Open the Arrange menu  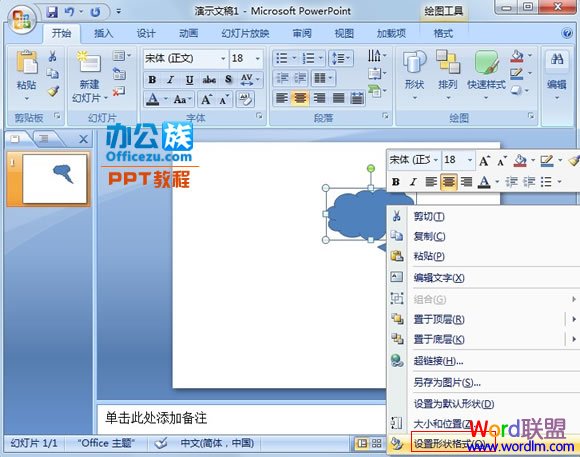coord(448,74)
